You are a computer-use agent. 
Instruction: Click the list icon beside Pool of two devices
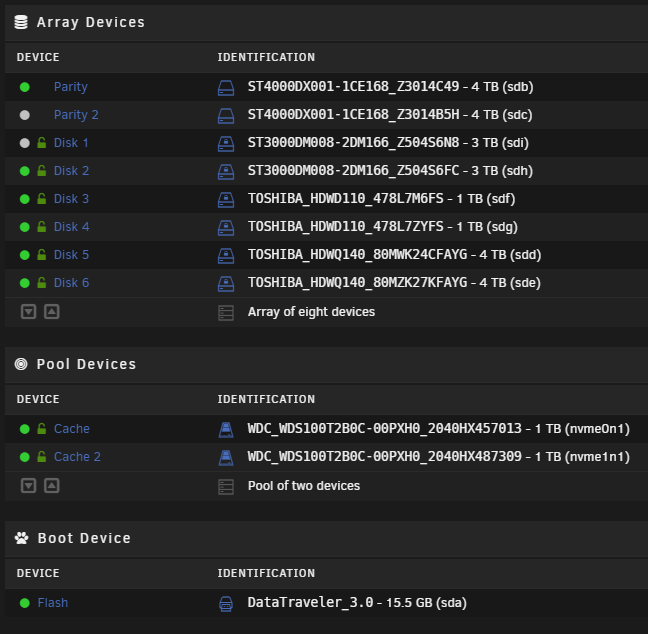point(226,487)
